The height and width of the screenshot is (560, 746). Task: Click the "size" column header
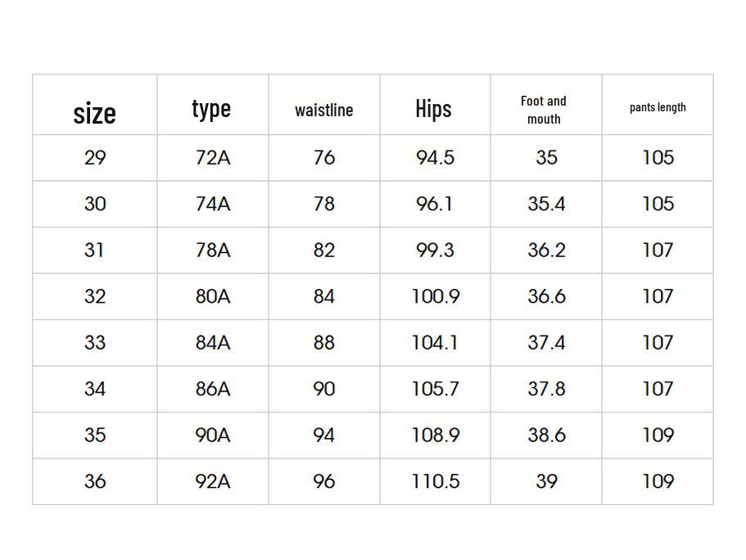pos(94,112)
